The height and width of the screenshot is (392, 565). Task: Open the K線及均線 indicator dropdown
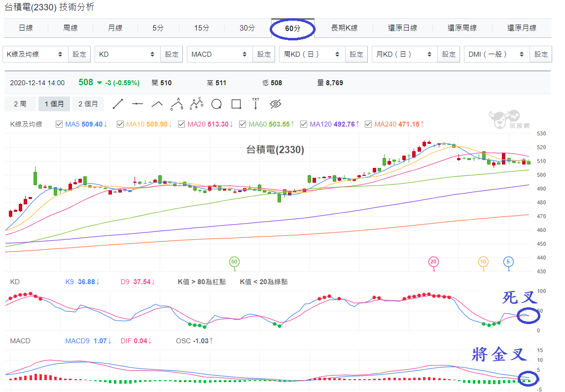(35, 54)
